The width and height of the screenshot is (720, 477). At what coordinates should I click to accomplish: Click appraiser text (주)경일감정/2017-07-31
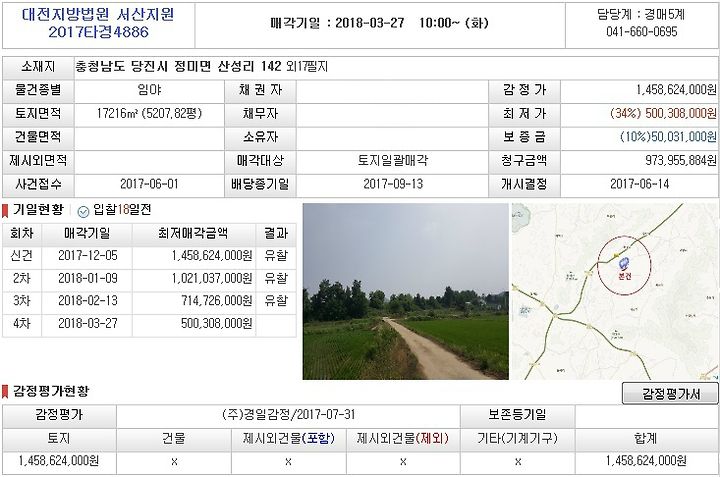click(288, 415)
